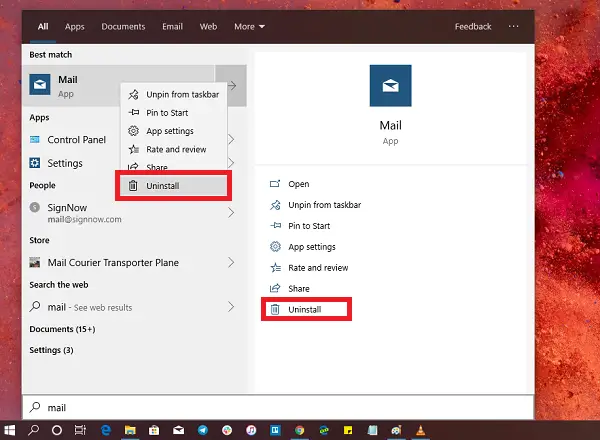Click the Feedback link
The height and width of the screenshot is (440, 600).
[473, 26]
